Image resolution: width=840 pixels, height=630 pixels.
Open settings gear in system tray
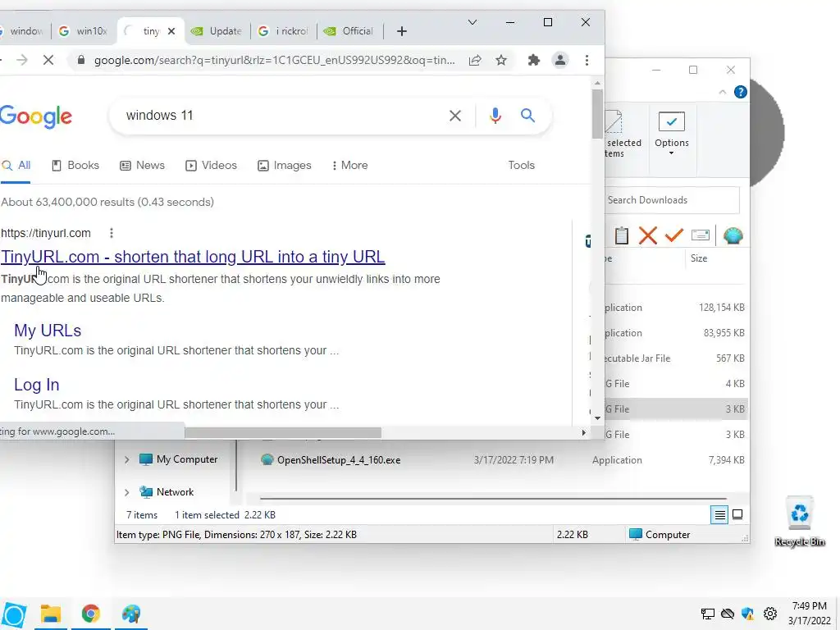[770, 614]
